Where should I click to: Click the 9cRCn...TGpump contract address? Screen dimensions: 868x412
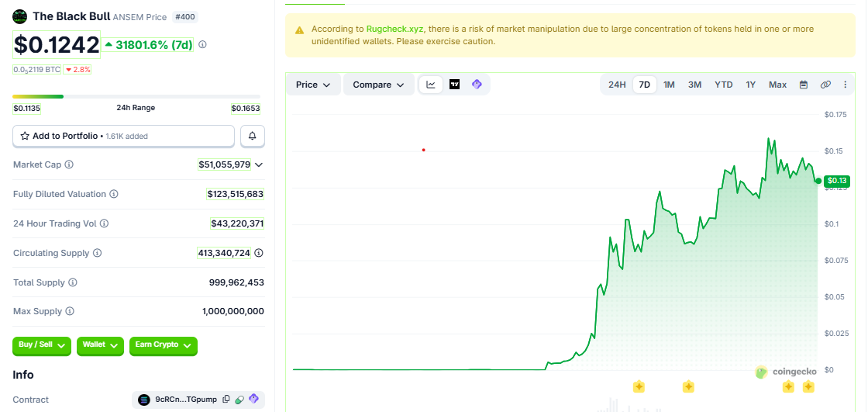point(187,400)
